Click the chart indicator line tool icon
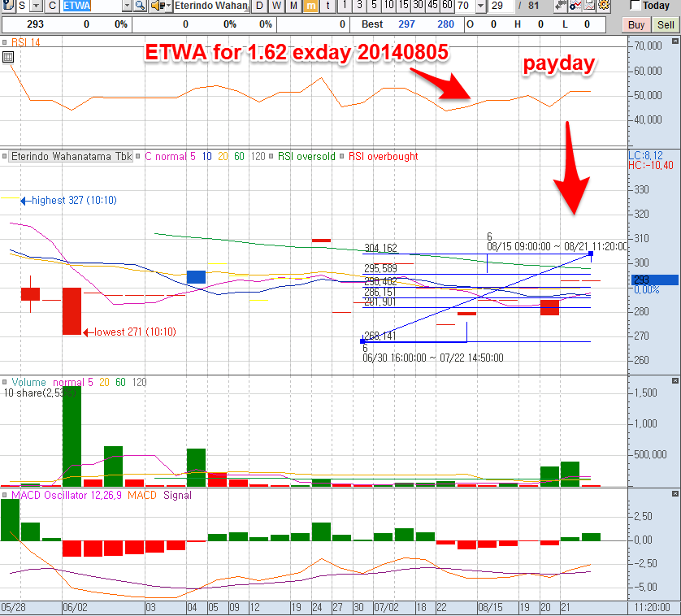 click(x=575, y=6)
